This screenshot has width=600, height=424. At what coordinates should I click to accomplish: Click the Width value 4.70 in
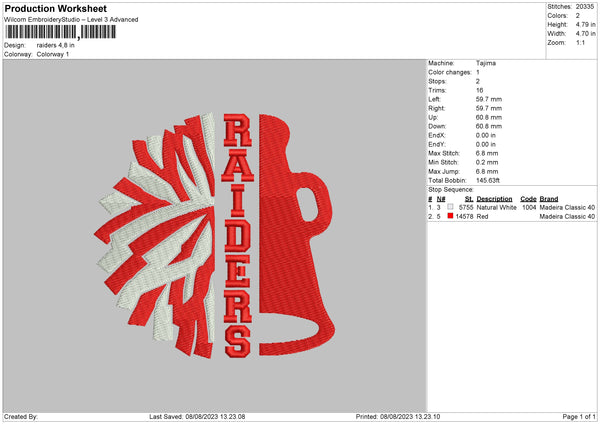585,34
